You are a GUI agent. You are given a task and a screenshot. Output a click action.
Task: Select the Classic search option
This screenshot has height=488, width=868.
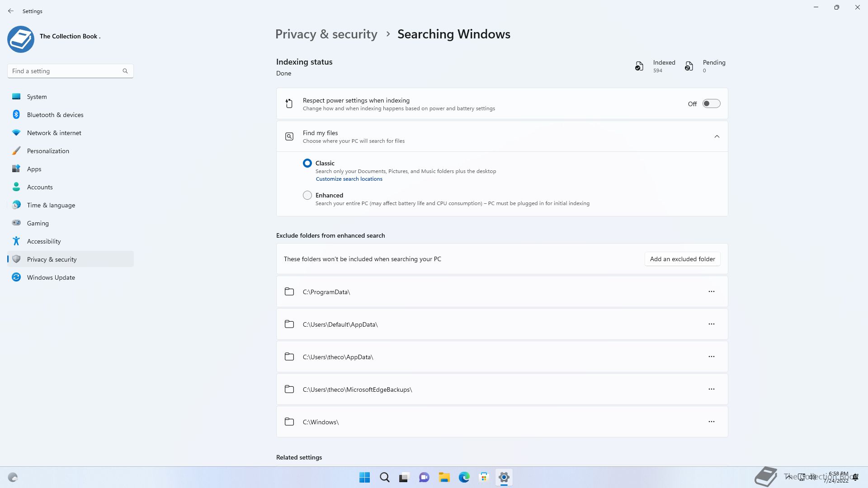click(307, 163)
